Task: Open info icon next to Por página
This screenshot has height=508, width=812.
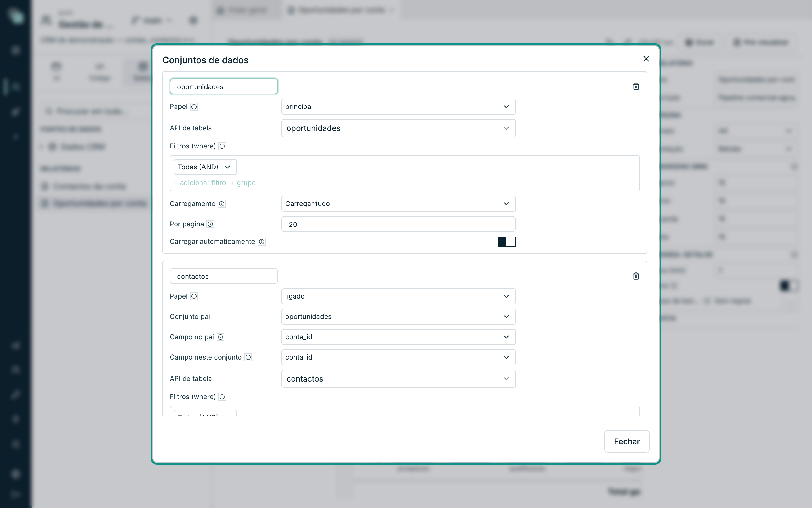Action: 210,224
